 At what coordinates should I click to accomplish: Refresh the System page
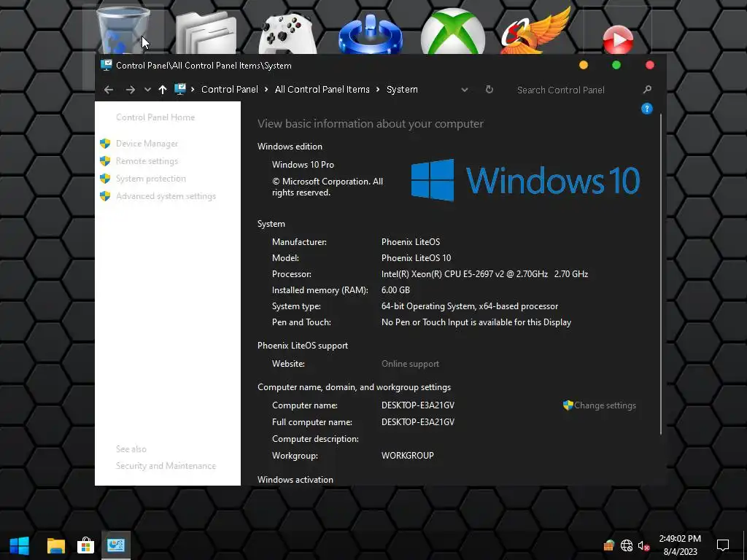(489, 90)
